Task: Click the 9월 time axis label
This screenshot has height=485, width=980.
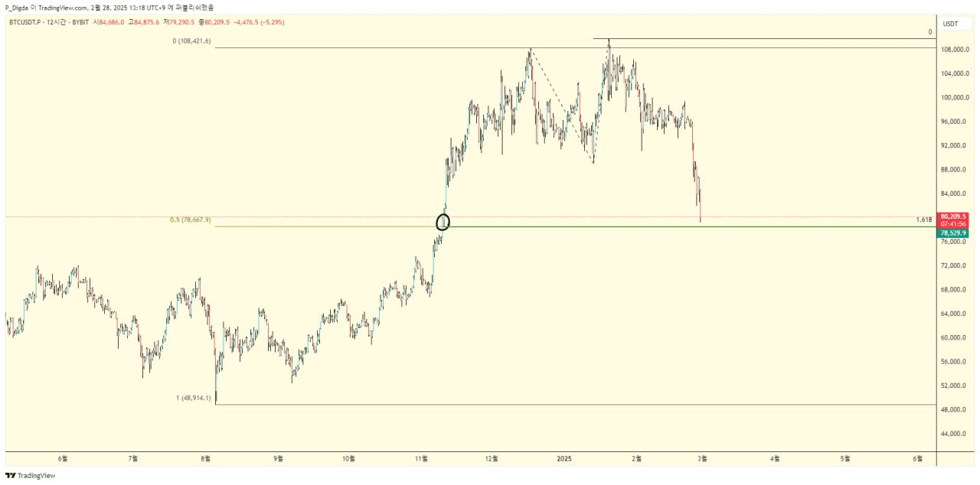Action: click(279, 459)
